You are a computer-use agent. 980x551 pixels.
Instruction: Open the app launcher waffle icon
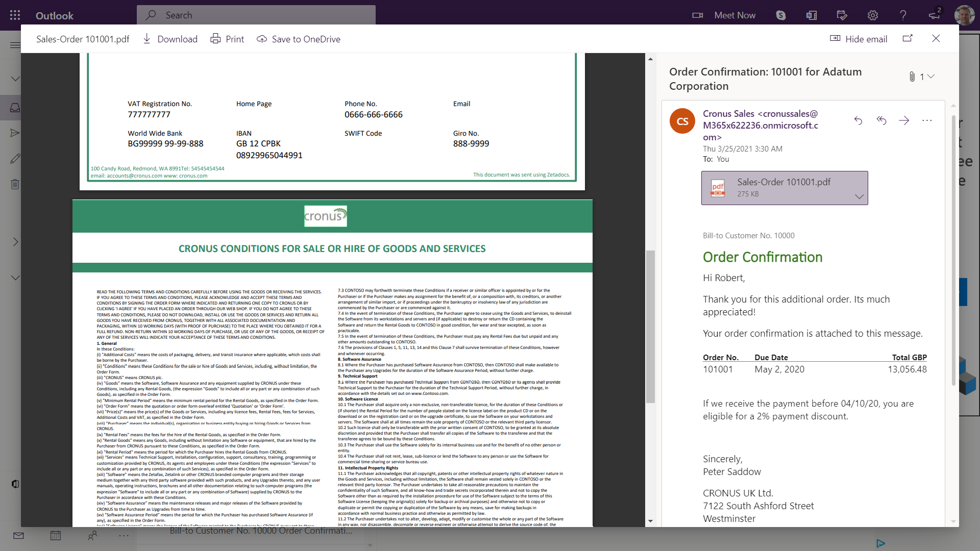[x=15, y=15]
